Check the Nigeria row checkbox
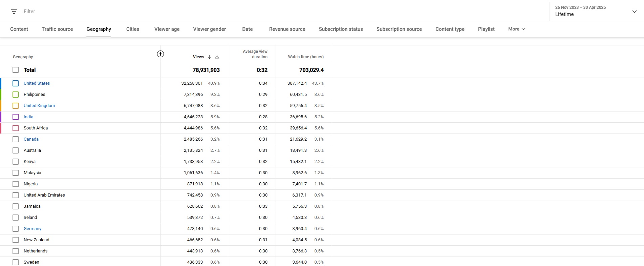The height and width of the screenshot is (266, 644). [16, 184]
